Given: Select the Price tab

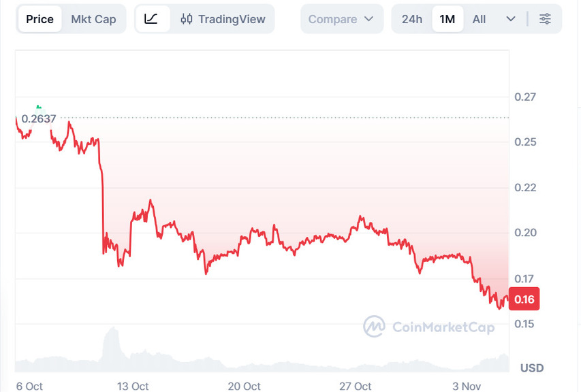Looking at the screenshot, I should click(40, 19).
